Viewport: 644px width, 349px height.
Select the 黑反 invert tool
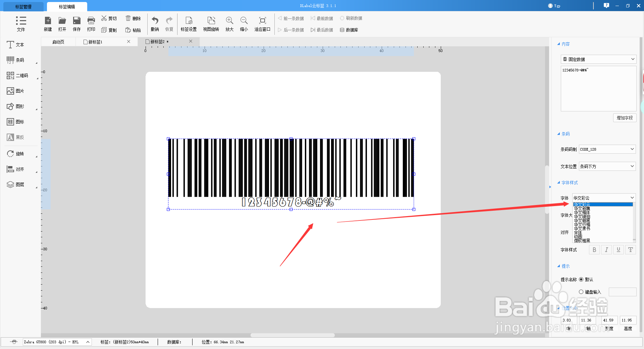click(15, 137)
